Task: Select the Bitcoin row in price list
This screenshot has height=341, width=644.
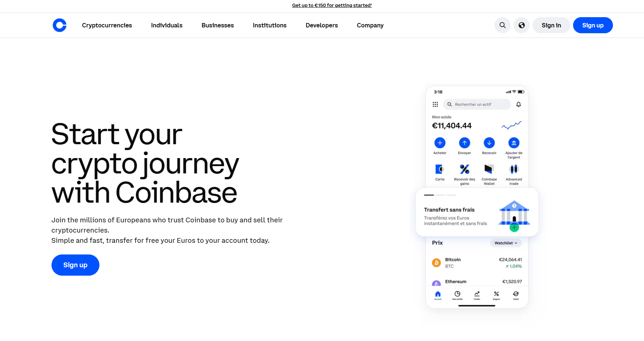Action: [477, 263]
